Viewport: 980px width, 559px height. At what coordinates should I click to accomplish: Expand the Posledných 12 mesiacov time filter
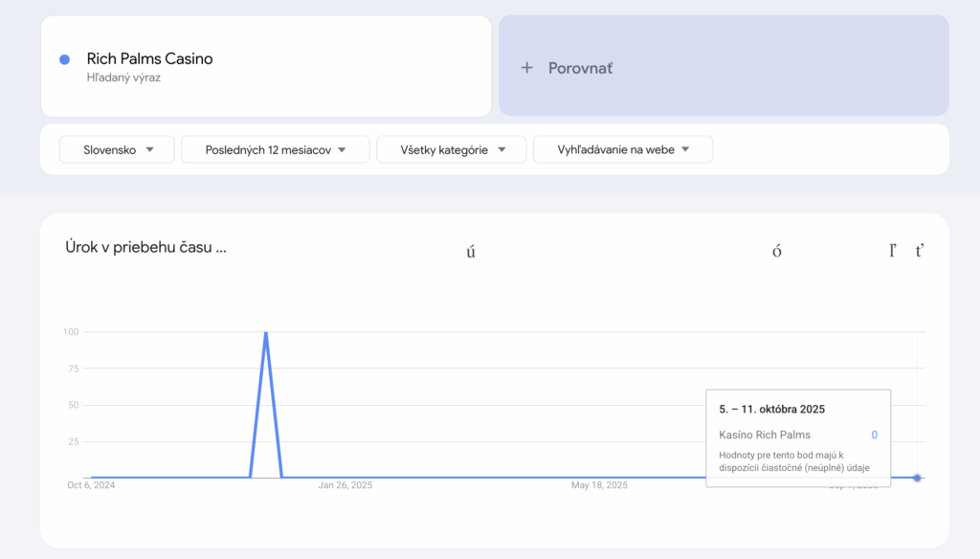[x=274, y=149]
